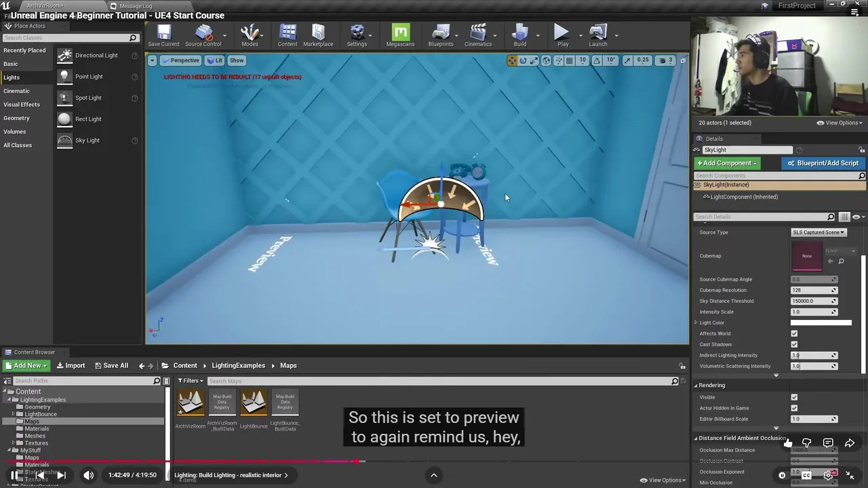Toggle world/local coordinate globe icon
This screenshot has width=868, height=488.
[547, 60]
